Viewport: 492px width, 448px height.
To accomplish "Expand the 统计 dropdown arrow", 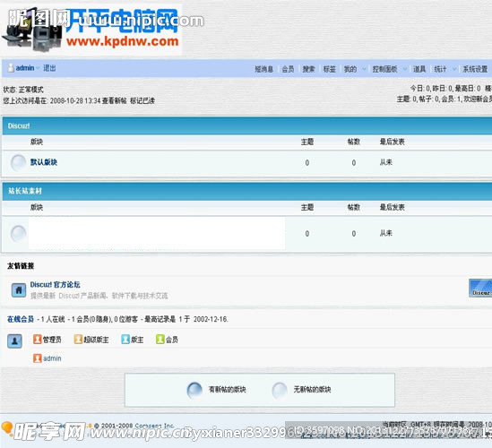I will click(x=454, y=69).
